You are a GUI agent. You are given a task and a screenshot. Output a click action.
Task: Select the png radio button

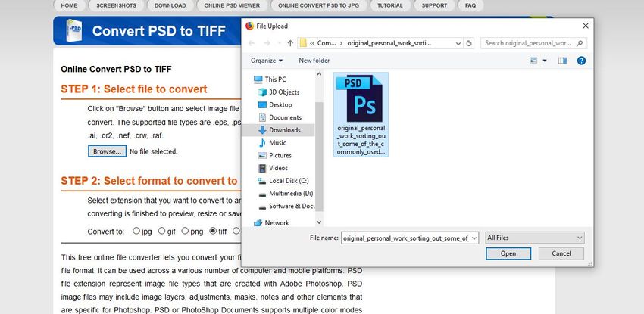tap(186, 231)
